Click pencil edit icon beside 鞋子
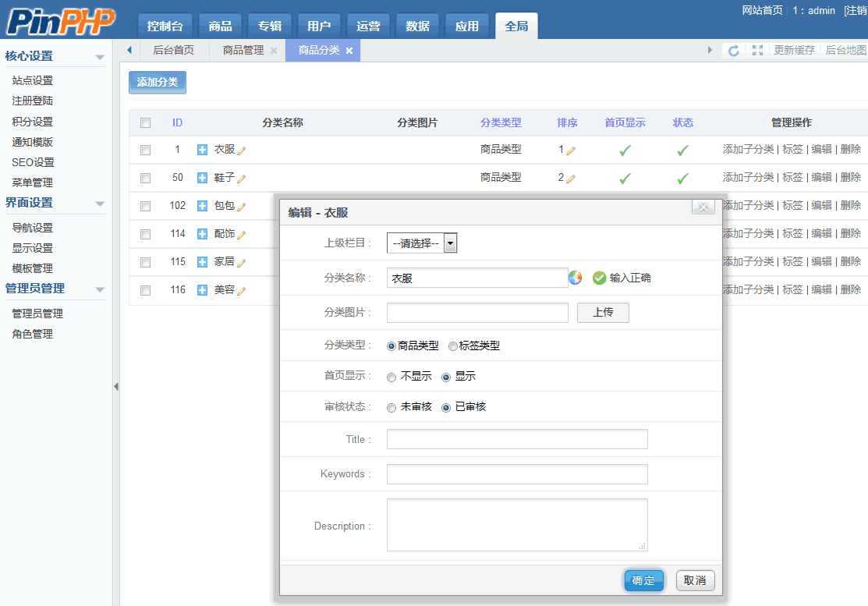868x606 pixels. pyautogui.click(x=242, y=179)
